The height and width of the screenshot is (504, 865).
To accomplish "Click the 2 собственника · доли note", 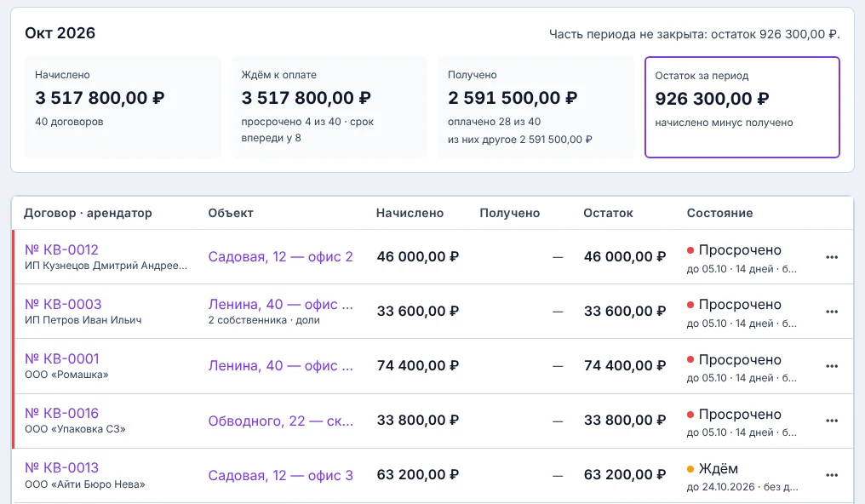I will pos(264,320).
